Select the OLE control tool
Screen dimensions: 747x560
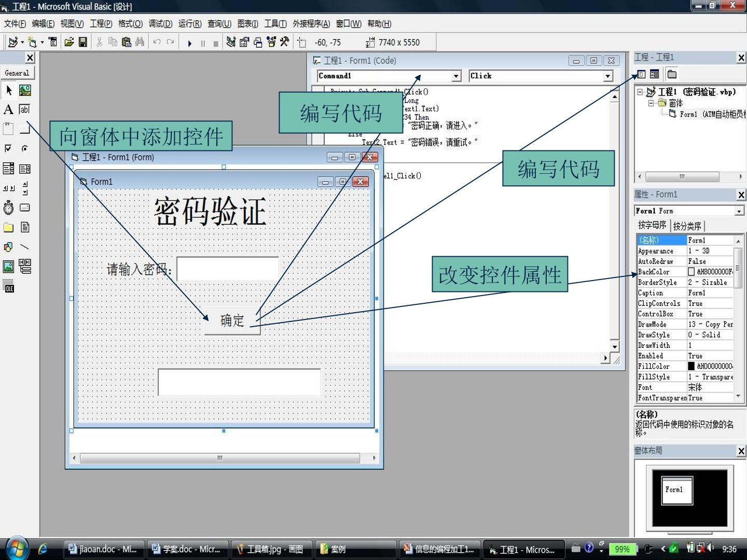pos(8,287)
